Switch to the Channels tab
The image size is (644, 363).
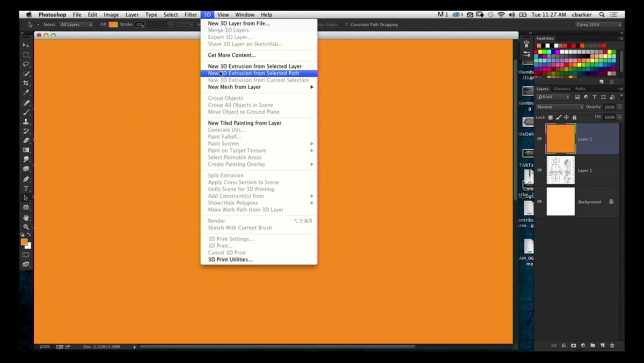click(561, 89)
